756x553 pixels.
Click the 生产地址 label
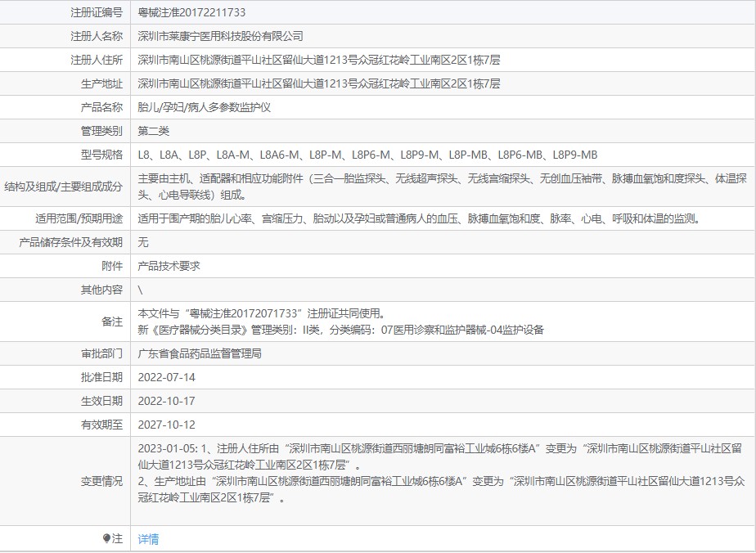101,83
